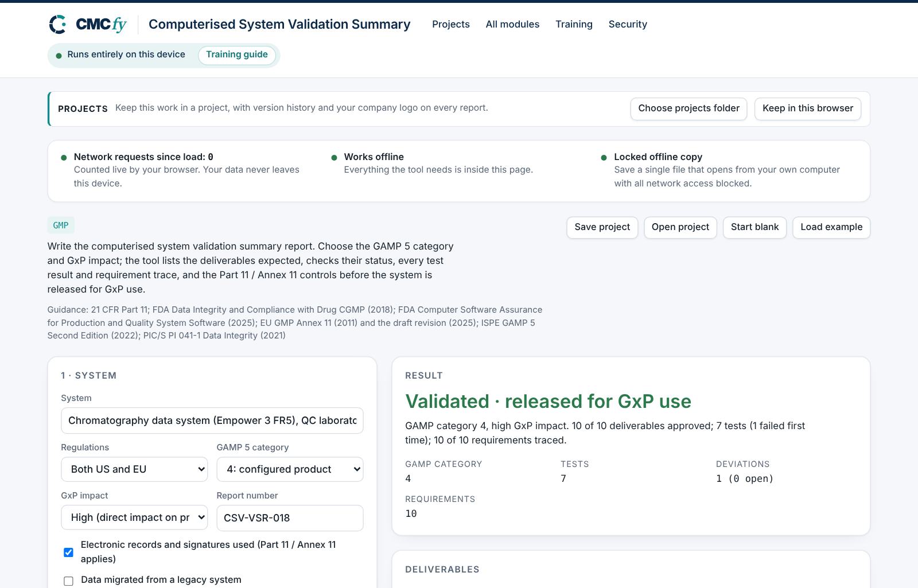Tick Data migrated from legacy system checkbox
This screenshot has height=588, width=918.
pyautogui.click(x=68, y=581)
